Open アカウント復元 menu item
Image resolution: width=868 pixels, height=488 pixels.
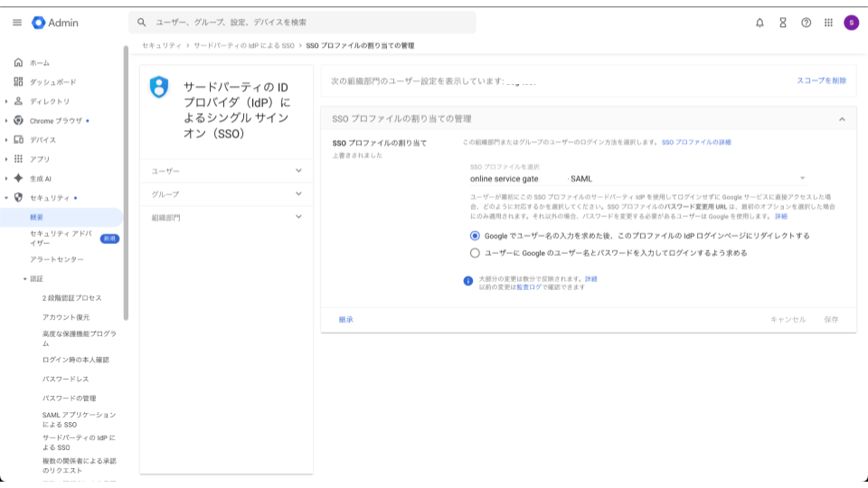click(66, 317)
